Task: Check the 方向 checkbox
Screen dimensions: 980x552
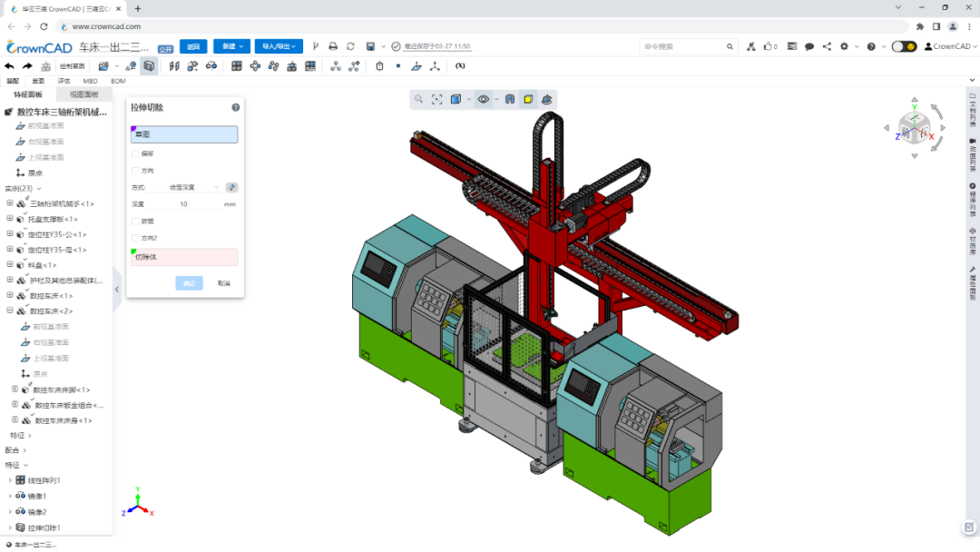Action: point(135,171)
